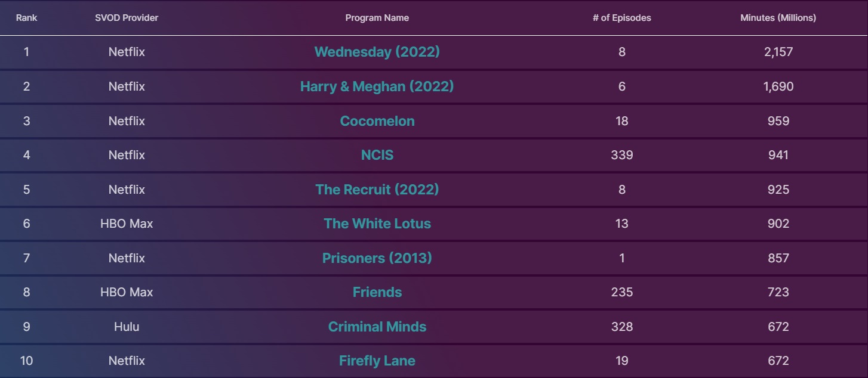Open the Friends program link
The image size is (868, 378).
(x=377, y=292)
